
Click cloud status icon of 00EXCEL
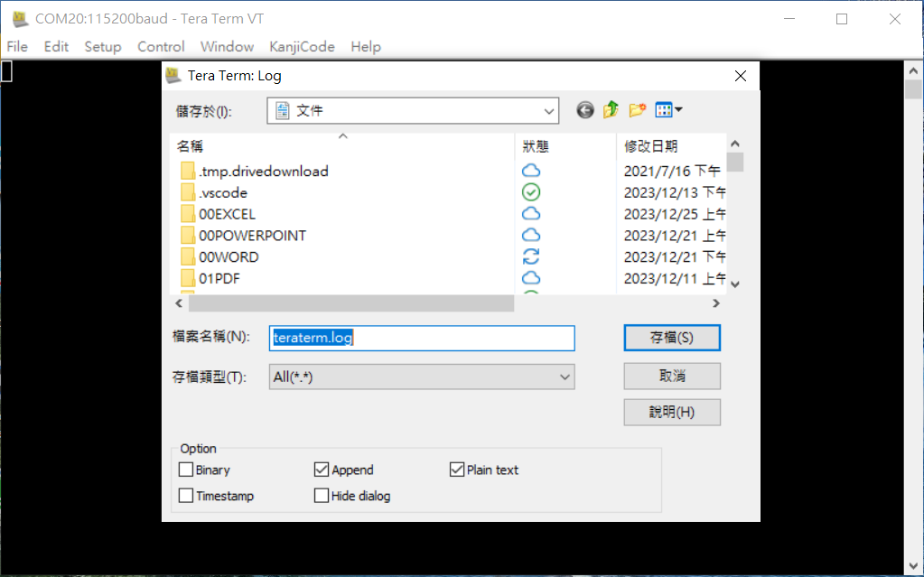pyautogui.click(x=531, y=213)
